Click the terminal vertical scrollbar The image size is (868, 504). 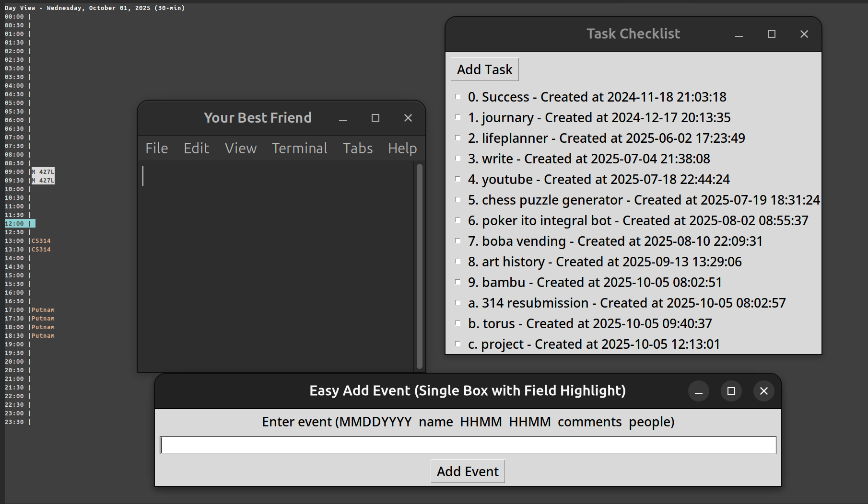coord(420,266)
